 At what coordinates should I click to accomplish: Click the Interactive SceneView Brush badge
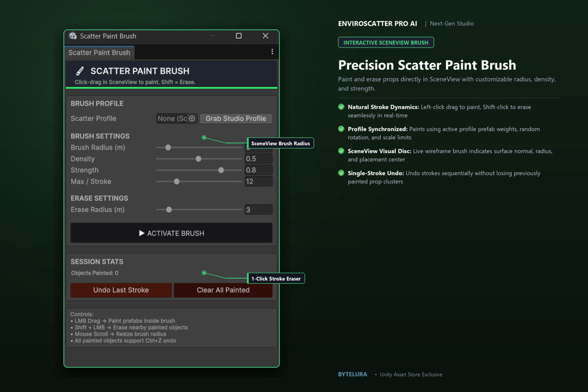pos(386,43)
